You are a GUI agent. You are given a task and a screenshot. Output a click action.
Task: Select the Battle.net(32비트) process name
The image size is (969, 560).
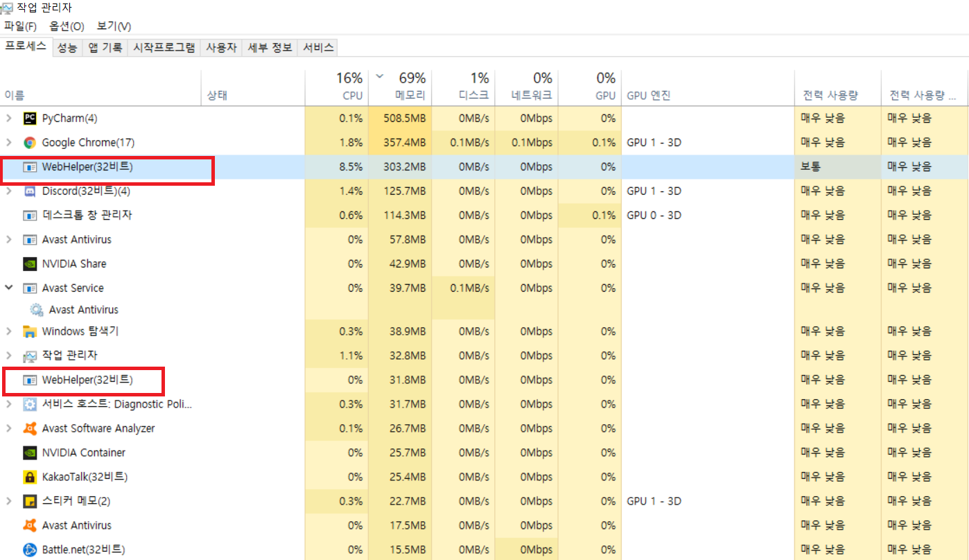click(83, 550)
